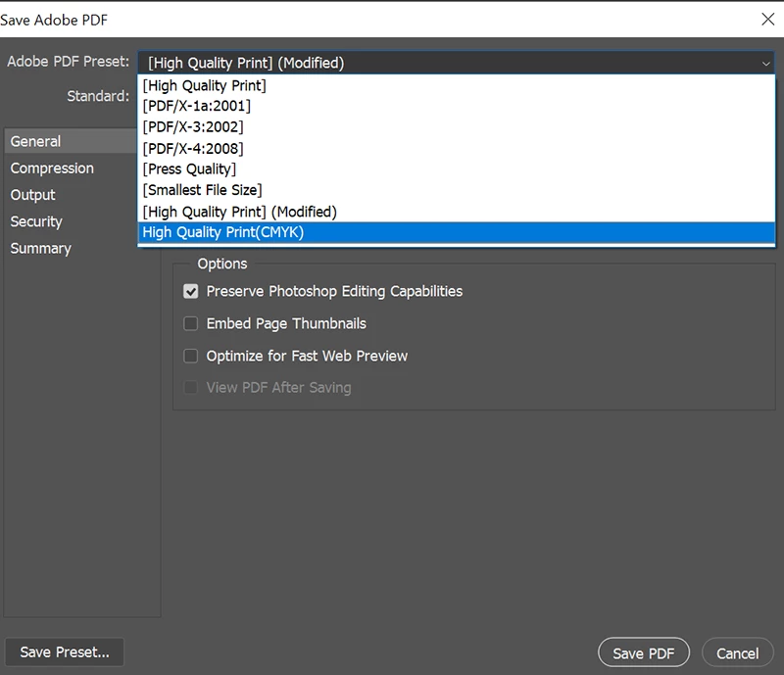Viewport: 784px width, 675px height.
Task: Enable Embed Page Thumbnails checkbox
Action: pos(190,323)
